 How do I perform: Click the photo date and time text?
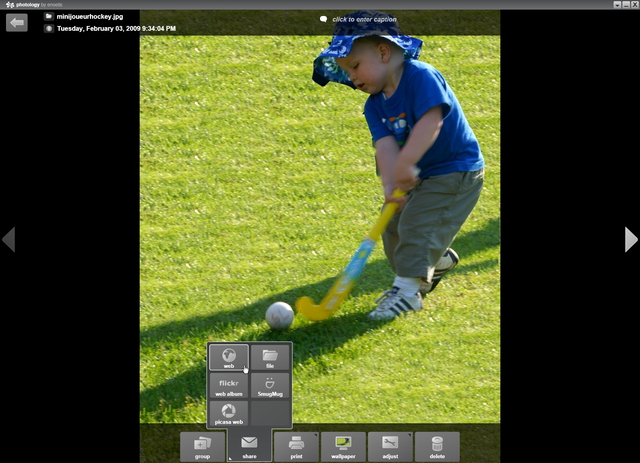click(x=116, y=29)
